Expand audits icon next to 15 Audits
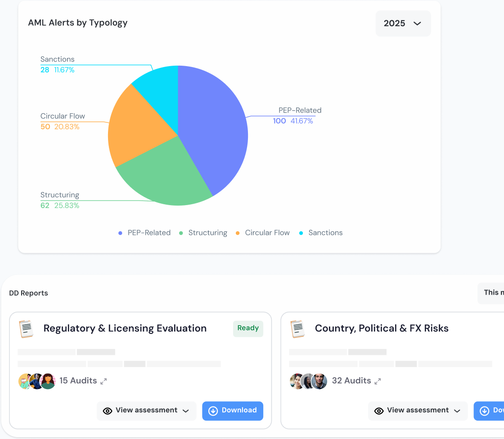Screen dimensions: 504x439 (103, 381)
